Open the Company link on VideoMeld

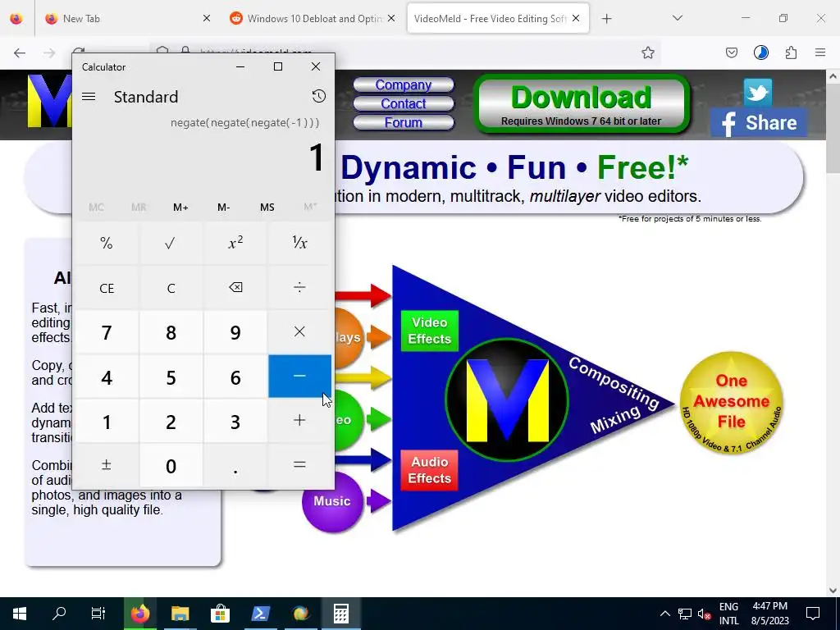[404, 84]
